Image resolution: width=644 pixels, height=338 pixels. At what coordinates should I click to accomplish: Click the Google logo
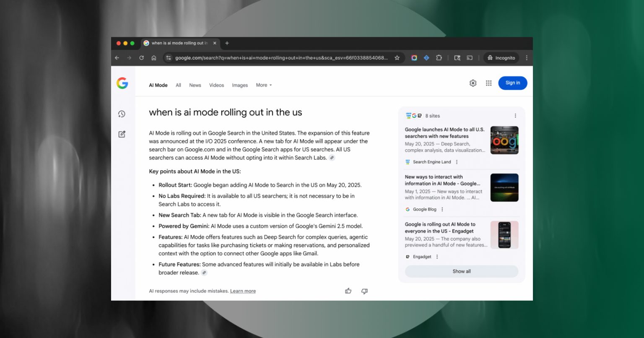122,83
